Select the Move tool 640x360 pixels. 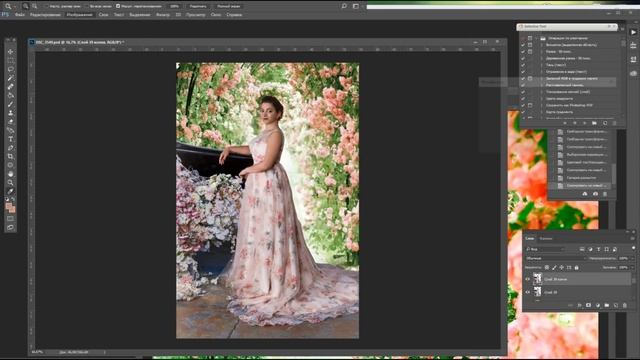pos(10,52)
